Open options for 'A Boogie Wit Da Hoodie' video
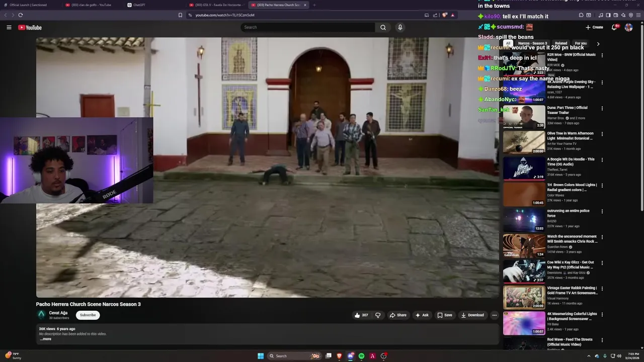The image size is (644, 362). point(602,160)
